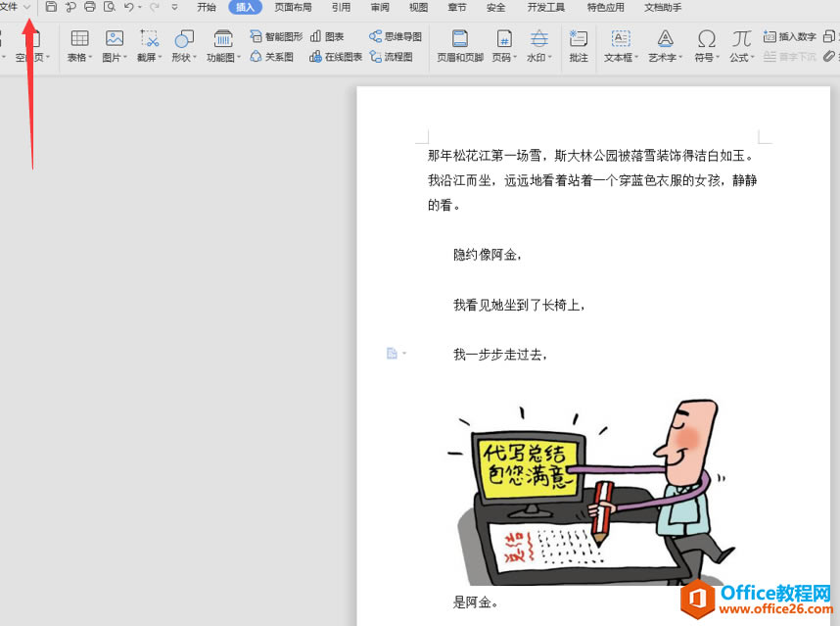
Task: Open the 文档助手 tab
Action: 663,7
